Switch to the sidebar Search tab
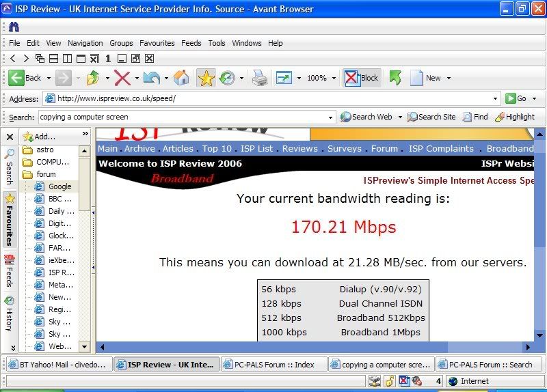The image size is (547, 392). (x=10, y=167)
